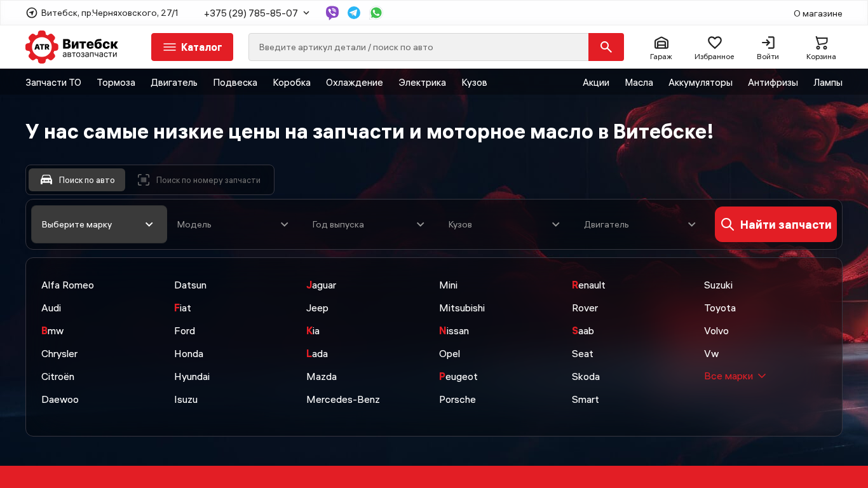Switch to Поиск по номеру запчасти tab
The width and height of the screenshot is (868, 488).
pyautogui.click(x=199, y=180)
